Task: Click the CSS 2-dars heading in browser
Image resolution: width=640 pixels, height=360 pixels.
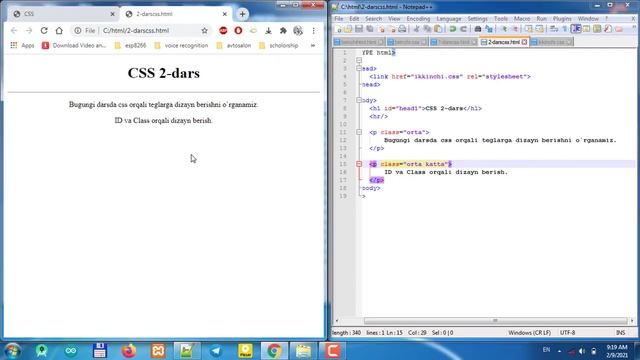Action: pos(164,73)
